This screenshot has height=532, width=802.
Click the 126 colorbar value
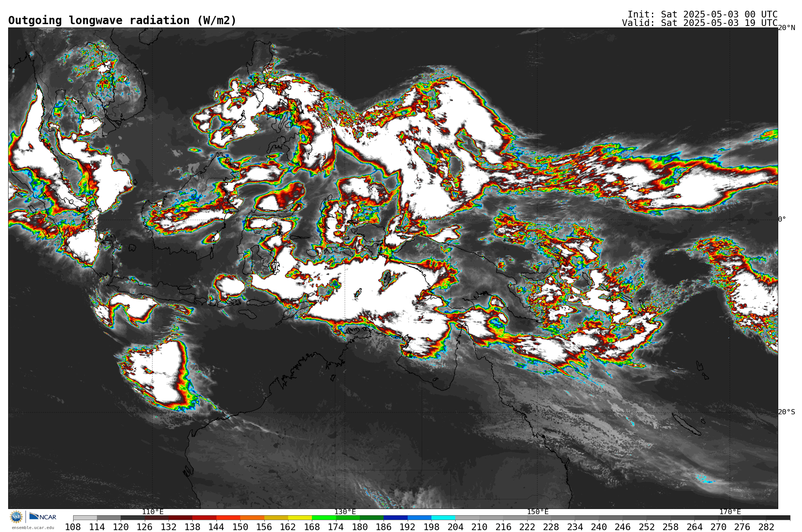pyautogui.click(x=145, y=527)
